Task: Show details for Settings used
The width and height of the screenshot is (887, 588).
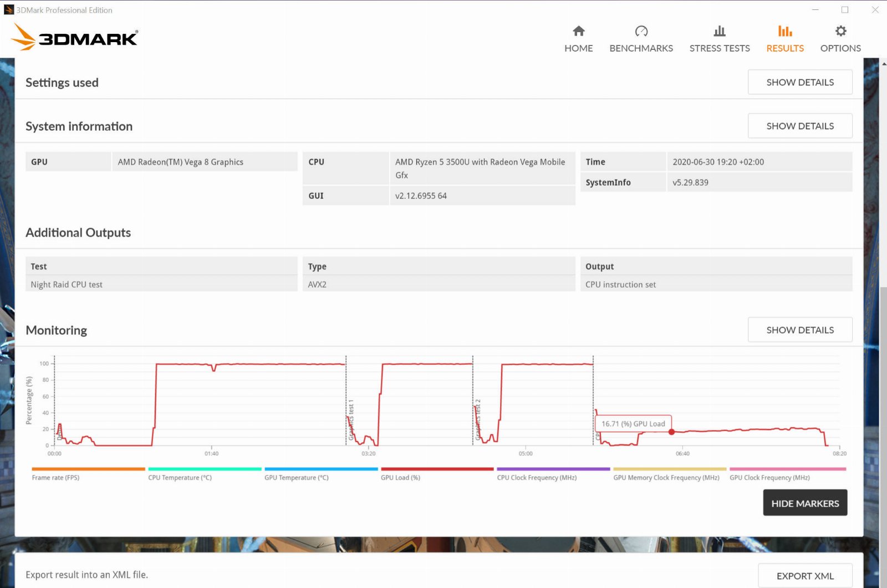Action: pyautogui.click(x=800, y=82)
